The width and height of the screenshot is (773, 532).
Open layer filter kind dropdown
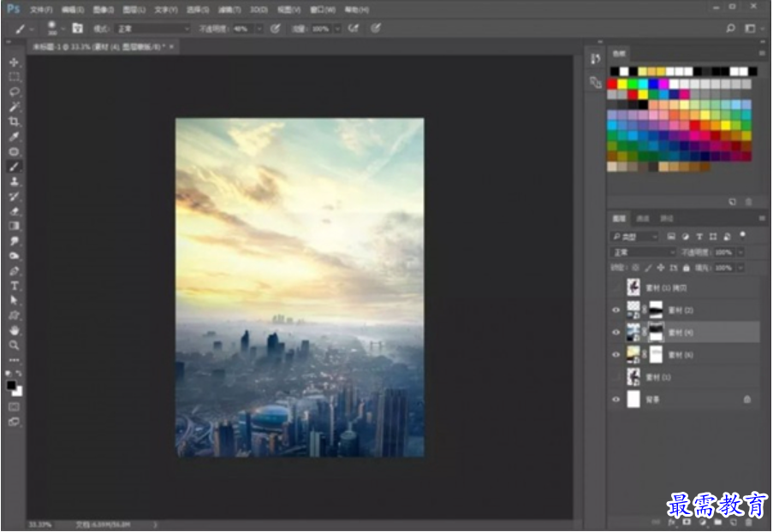(634, 237)
